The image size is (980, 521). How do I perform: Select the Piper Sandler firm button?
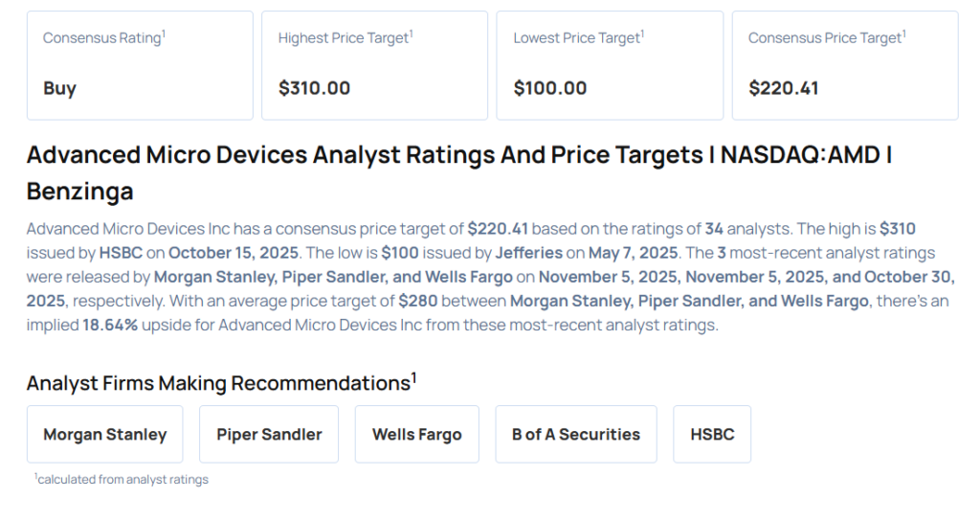pyautogui.click(x=269, y=434)
